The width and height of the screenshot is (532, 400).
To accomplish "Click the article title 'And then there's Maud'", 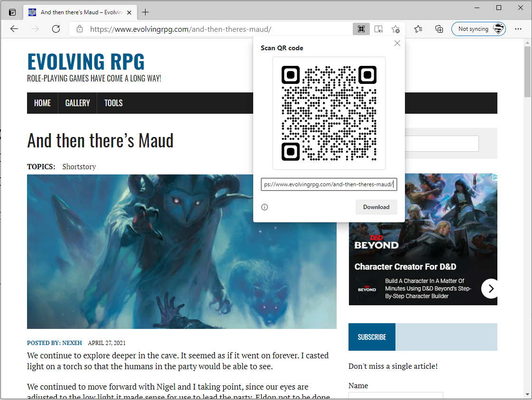I will pos(101,141).
